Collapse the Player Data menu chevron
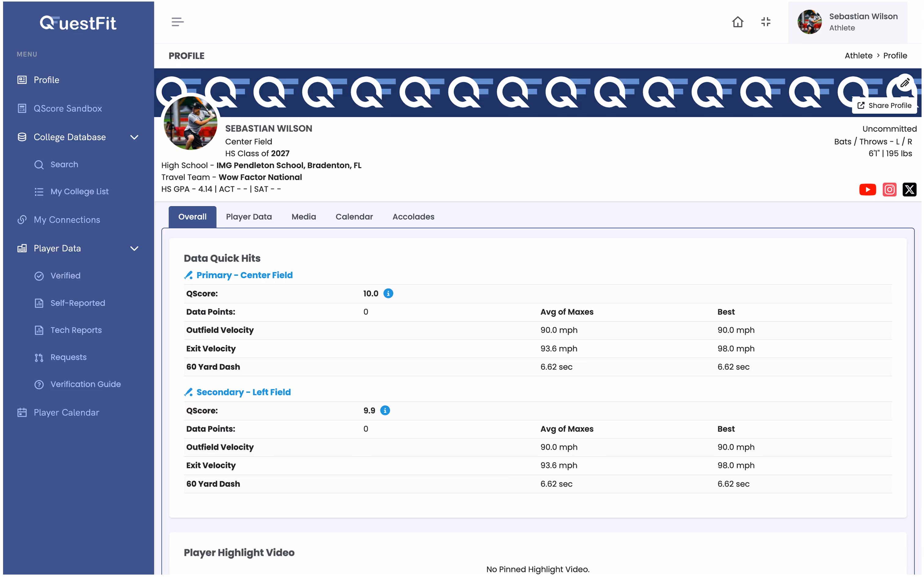The image size is (924, 577). [x=134, y=249]
